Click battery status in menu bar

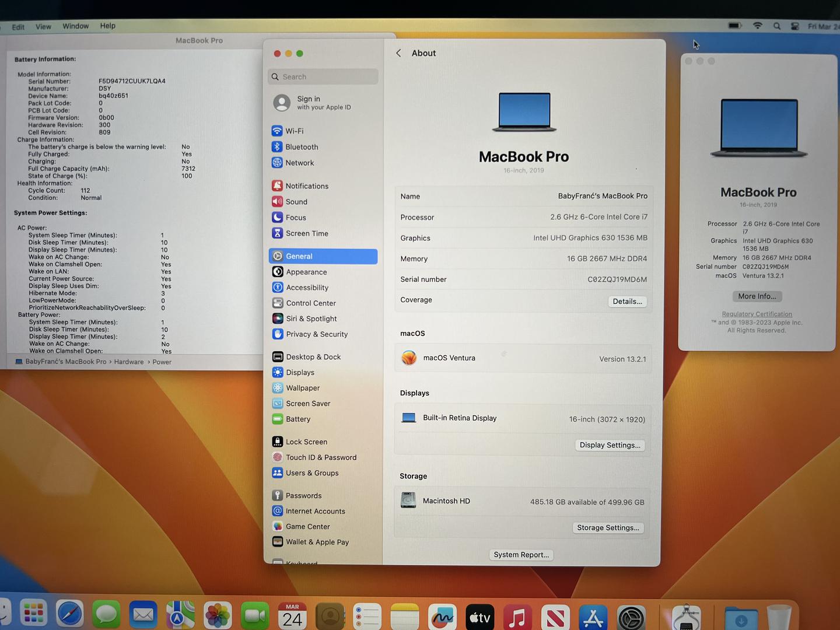[735, 26]
